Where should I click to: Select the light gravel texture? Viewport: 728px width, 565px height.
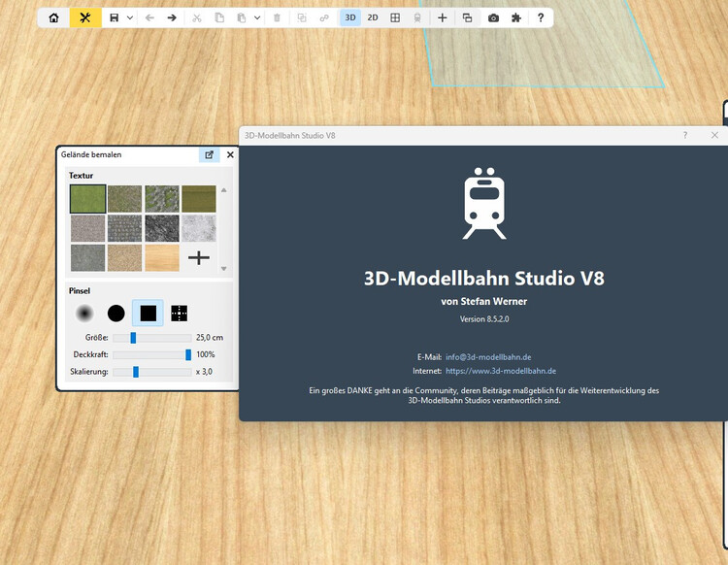pyautogui.click(x=87, y=228)
